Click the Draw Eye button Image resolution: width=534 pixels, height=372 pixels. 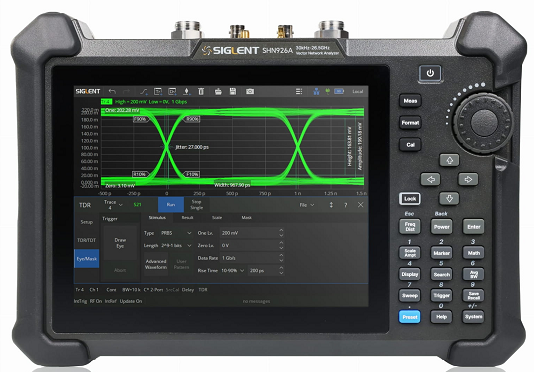tap(120, 243)
